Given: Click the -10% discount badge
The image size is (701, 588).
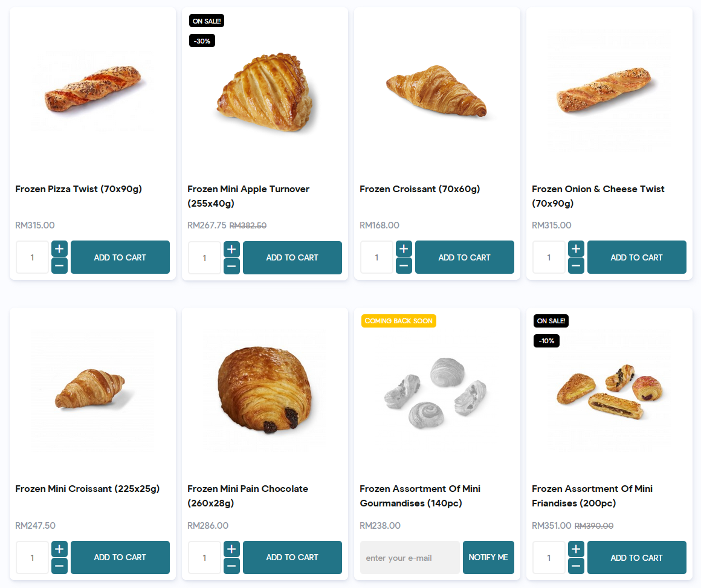Looking at the screenshot, I should pos(546,340).
